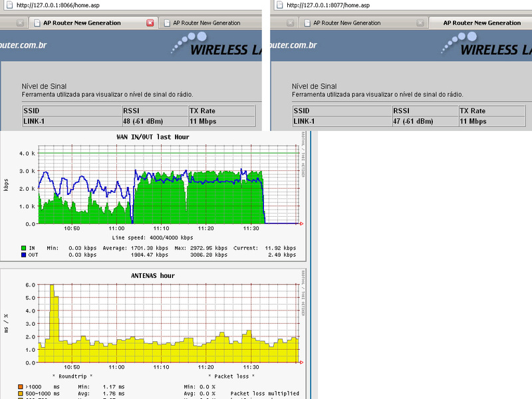The width and height of the screenshot is (532, 399).
Task: Close the active tab with the red X
Action: 150,23
